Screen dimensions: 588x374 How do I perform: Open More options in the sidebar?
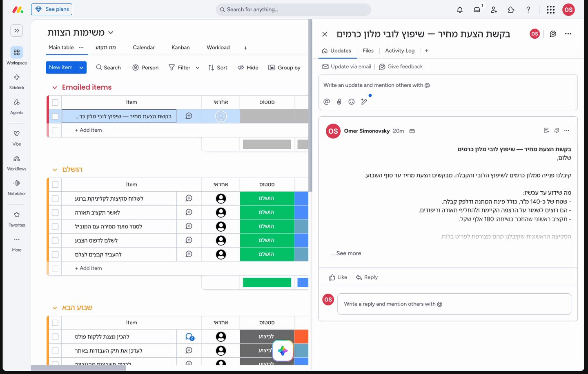17,243
